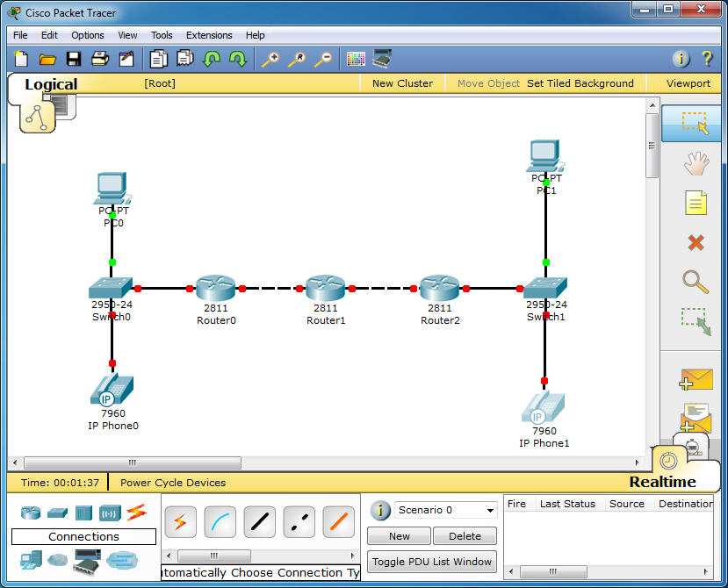Click the Zoom Reset magnifier icon
The image size is (728, 588).
point(297,59)
